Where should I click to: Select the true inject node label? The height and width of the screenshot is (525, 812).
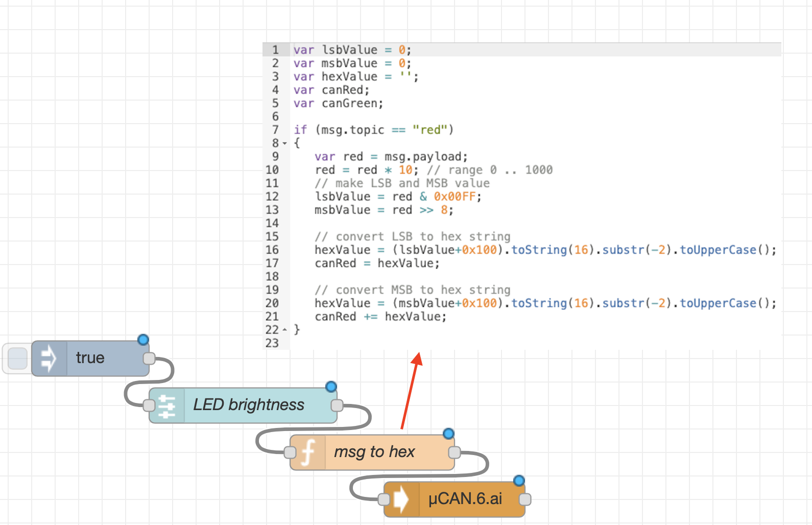click(x=90, y=358)
